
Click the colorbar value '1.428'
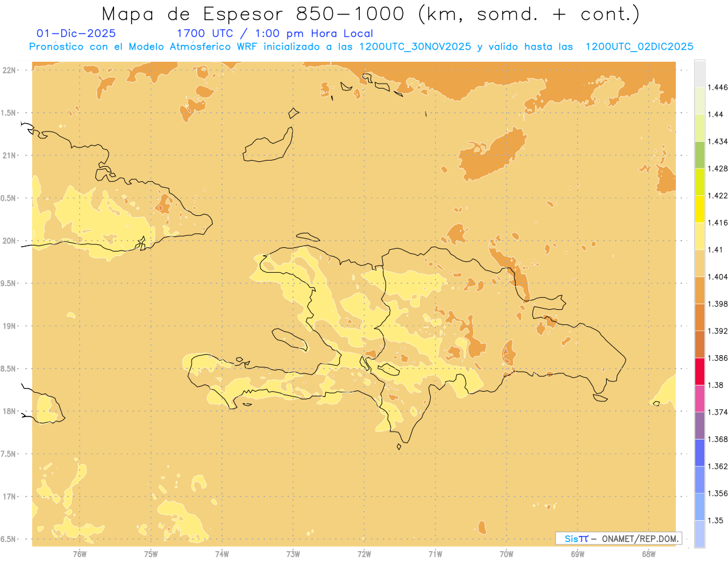[x=718, y=169]
